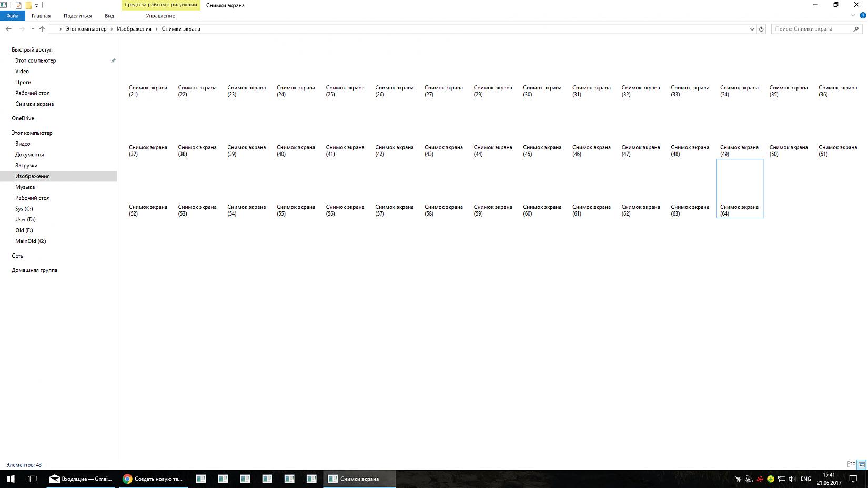Screen dimensions: 868x488
Task: Click the airplane icon in the system tray
Action: [738, 479]
